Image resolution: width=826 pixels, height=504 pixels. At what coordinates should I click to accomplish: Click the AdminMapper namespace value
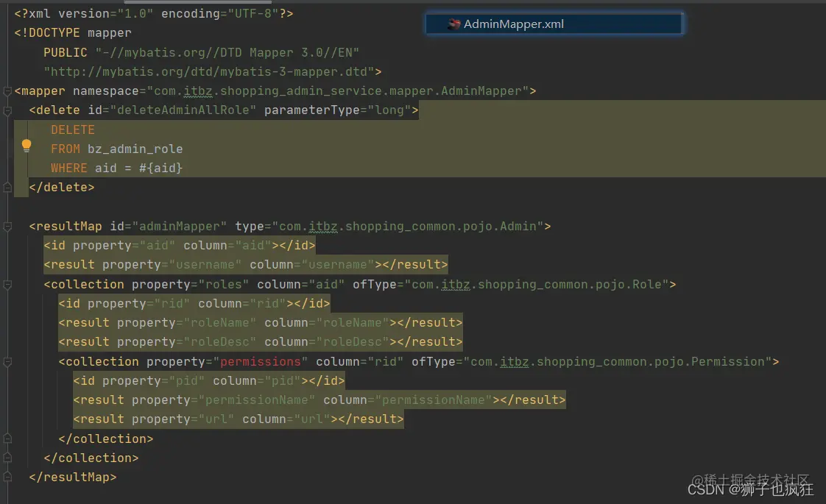click(338, 91)
